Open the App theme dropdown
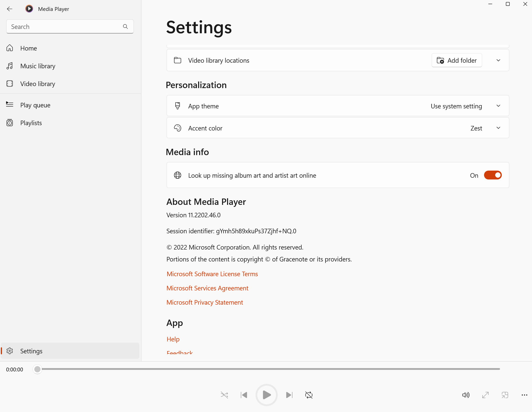 tap(498, 106)
